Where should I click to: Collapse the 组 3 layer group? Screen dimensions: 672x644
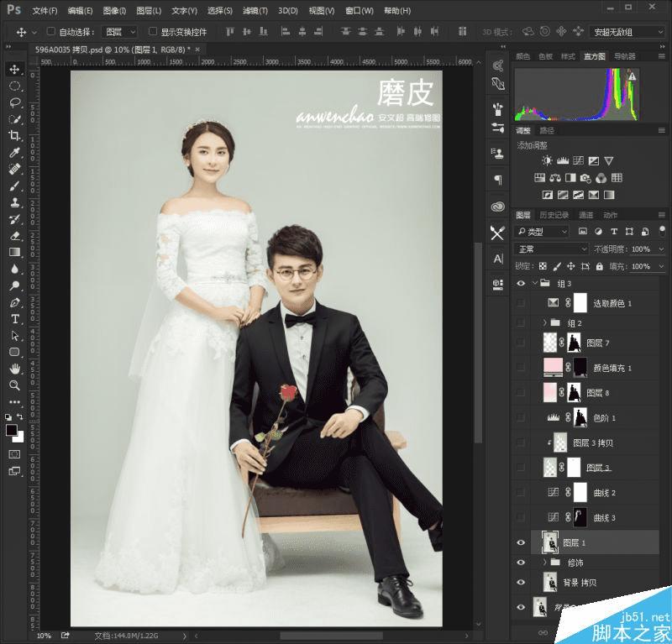(534, 284)
